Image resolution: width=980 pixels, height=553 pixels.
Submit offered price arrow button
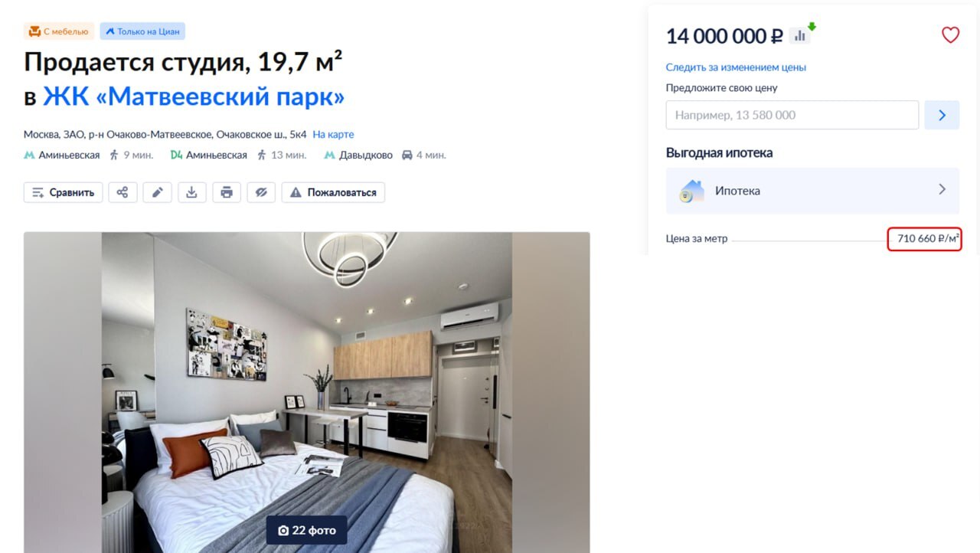click(942, 115)
